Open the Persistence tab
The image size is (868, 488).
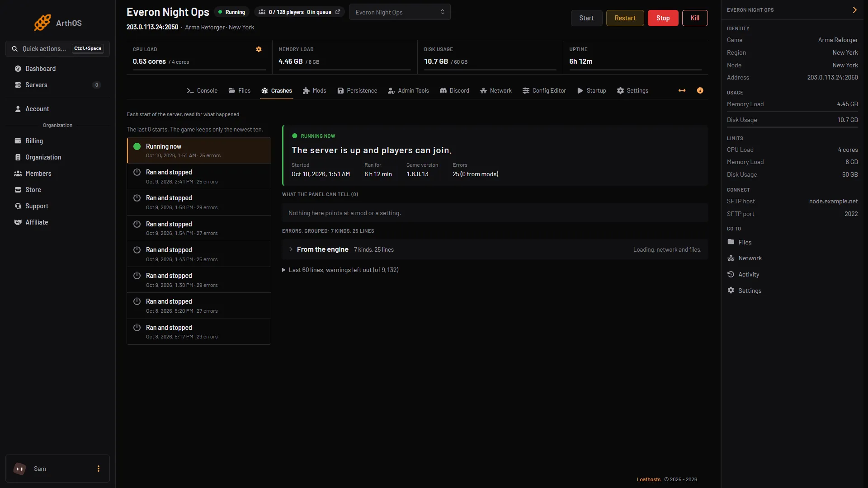pyautogui.click(x=357, y=91)
